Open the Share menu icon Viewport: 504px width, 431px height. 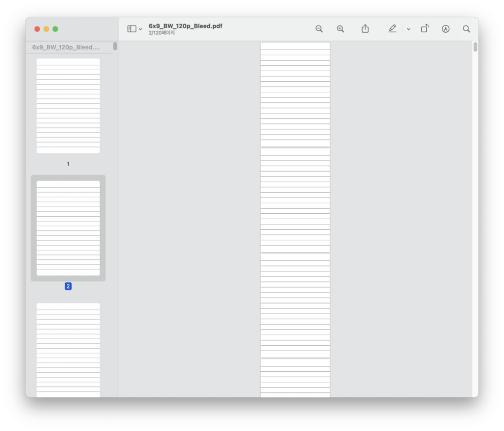coord(365,29)
